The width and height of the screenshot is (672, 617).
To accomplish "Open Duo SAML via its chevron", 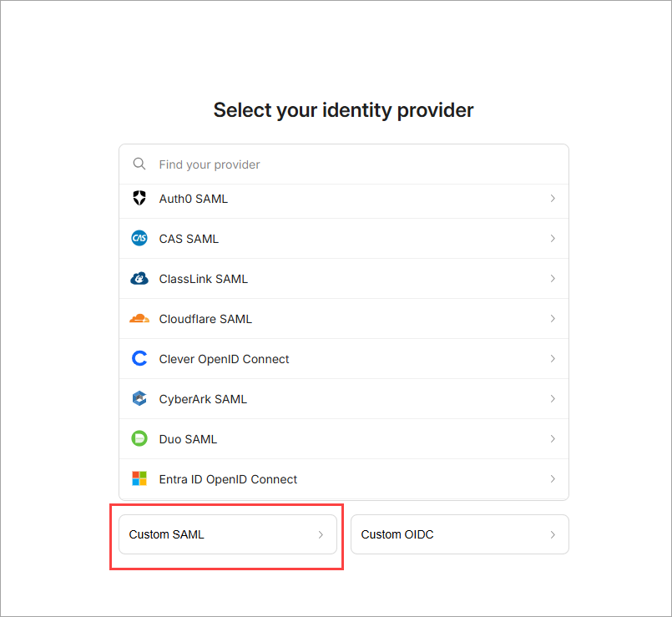I will [x=553, y=438].
